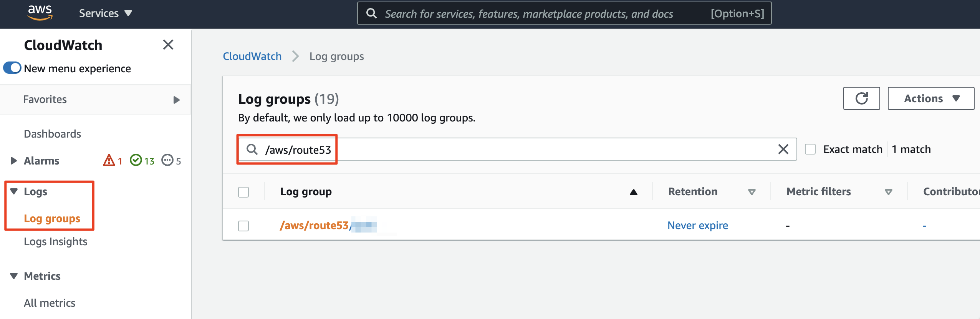
Task: Open Dashboards in the sidebar
Action: click(52, 134)
